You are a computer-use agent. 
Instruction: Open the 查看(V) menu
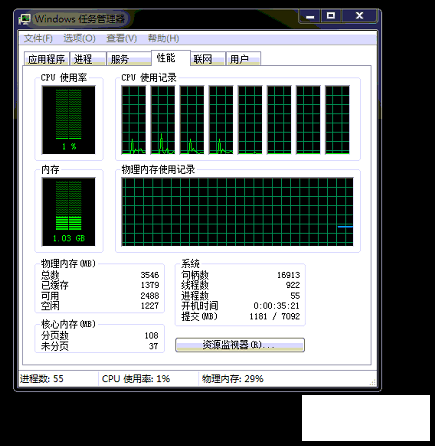[122, 38]
